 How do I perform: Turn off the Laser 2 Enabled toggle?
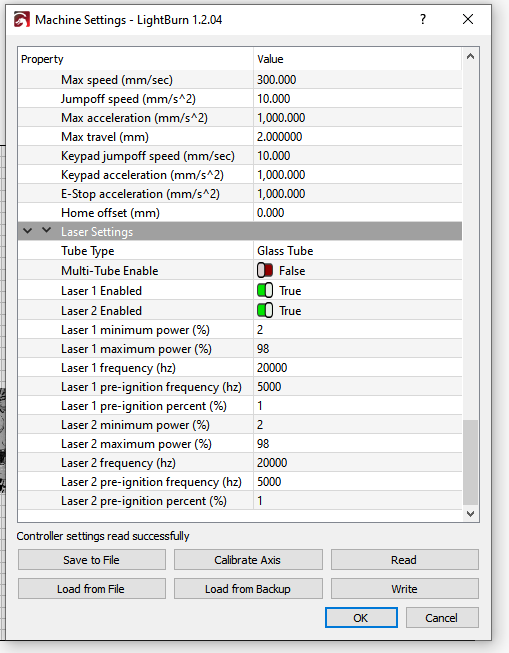coord(265,310)
